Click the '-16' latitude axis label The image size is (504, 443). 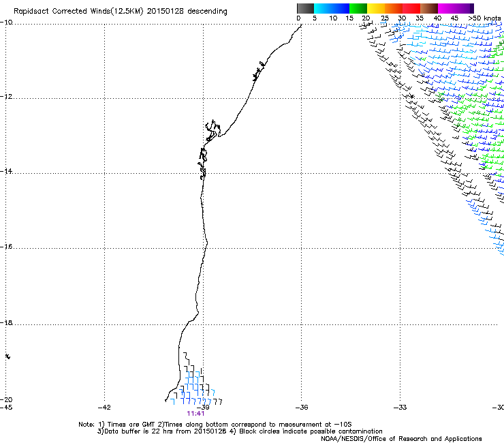(6, 247)
